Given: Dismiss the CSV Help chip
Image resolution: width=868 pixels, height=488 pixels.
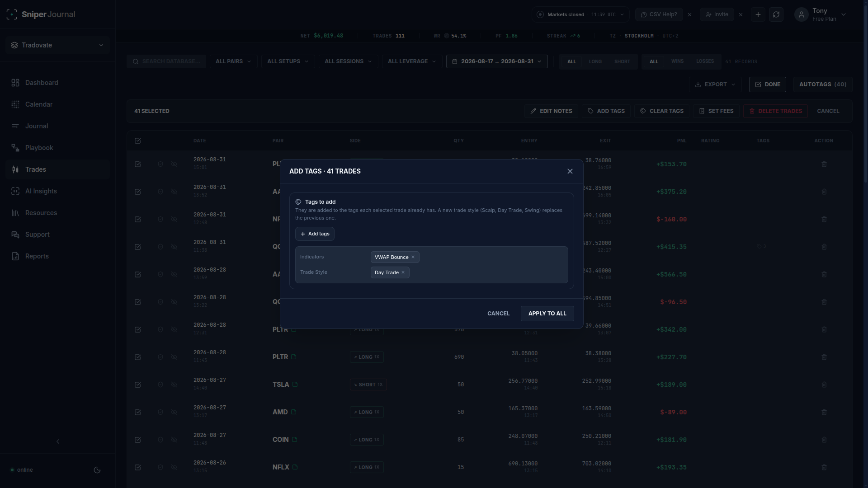Looking at the screenshot, I should [x=689, y=14].
